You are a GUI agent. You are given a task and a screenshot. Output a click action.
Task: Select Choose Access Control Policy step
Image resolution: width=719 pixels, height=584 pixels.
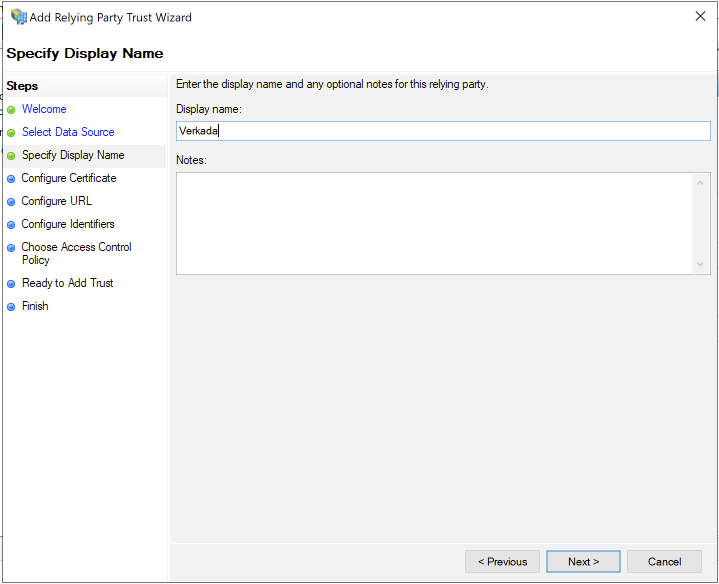click(76, 253)
